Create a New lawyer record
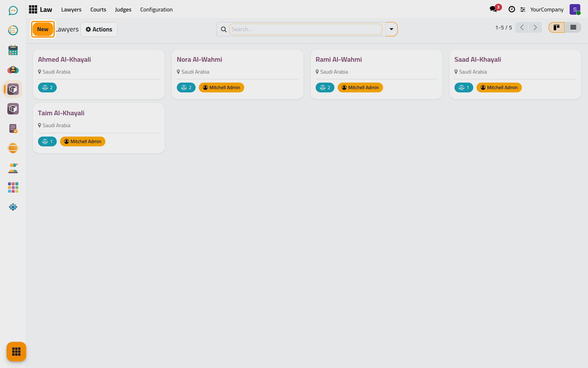The width and height of the screenshot is (588, 368). point(43,29)
